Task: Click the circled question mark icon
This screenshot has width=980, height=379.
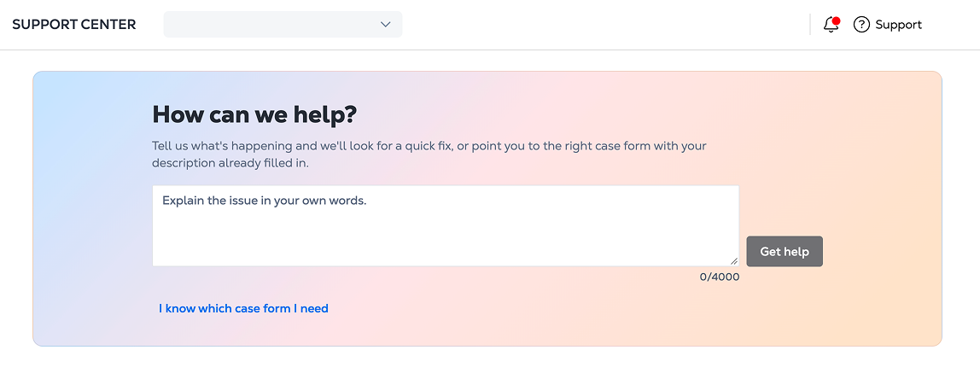Action: click(x=861, y=25)
